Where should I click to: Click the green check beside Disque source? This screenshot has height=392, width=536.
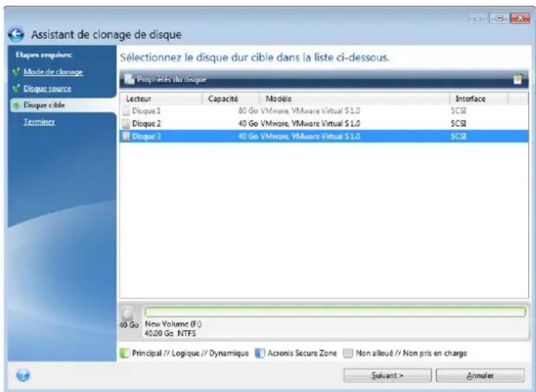[16, 89]
